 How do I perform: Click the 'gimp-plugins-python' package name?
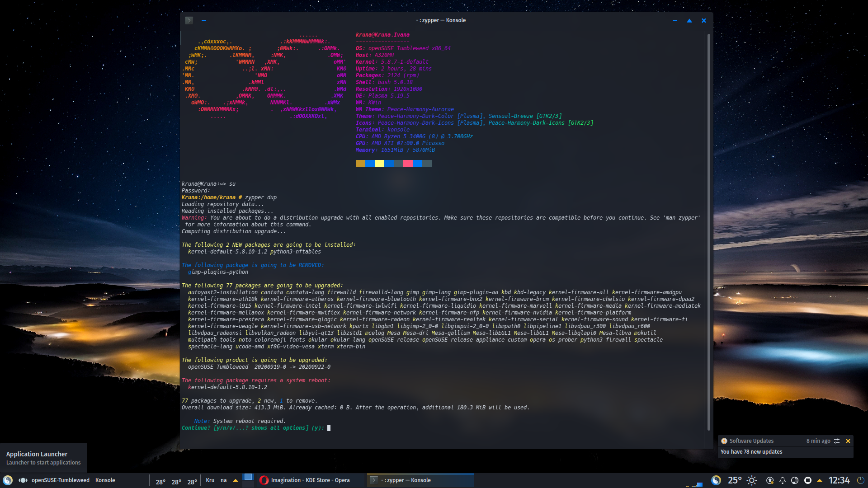point(218,272)
